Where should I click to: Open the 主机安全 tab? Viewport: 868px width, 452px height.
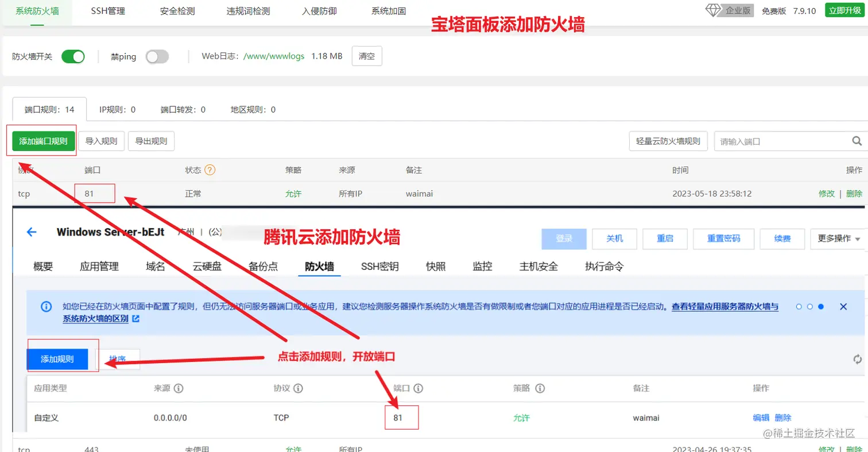click(x=538, y=266)
